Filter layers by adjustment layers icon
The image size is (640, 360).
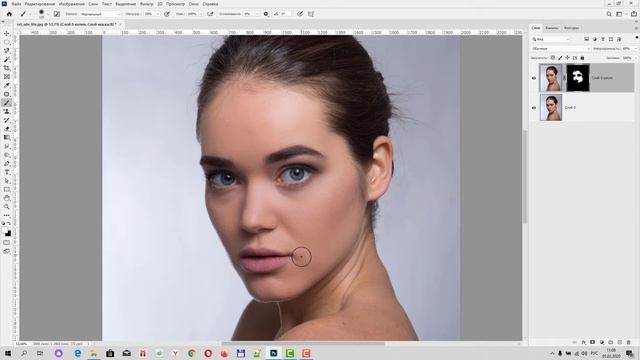coord(595,39)
